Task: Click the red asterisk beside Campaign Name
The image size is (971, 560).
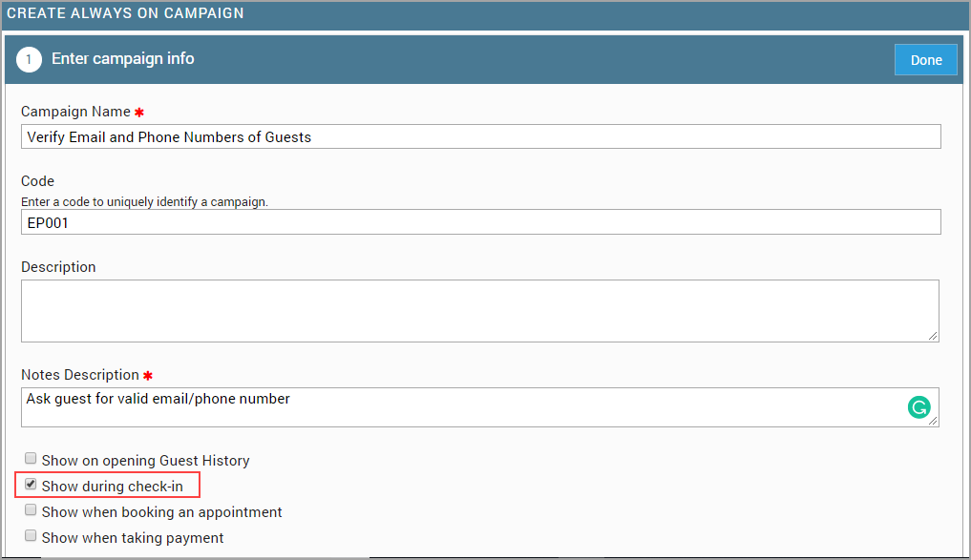Action: coord(138,113)
